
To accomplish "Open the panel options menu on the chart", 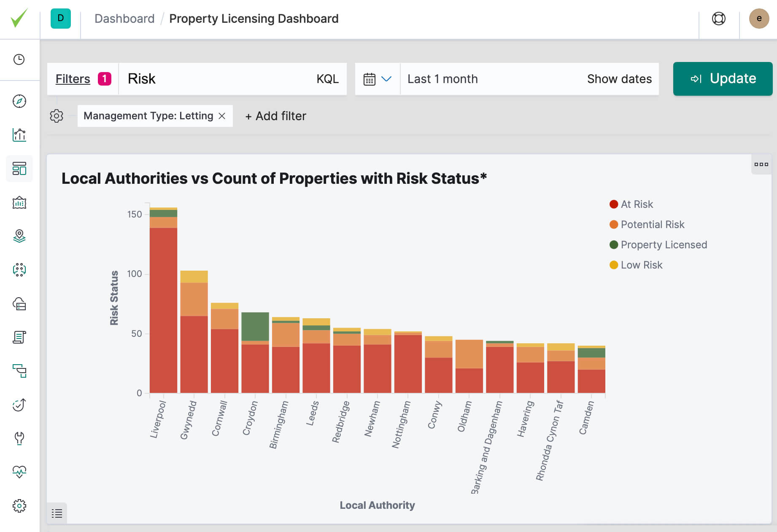I will click(x=761, y=165).
